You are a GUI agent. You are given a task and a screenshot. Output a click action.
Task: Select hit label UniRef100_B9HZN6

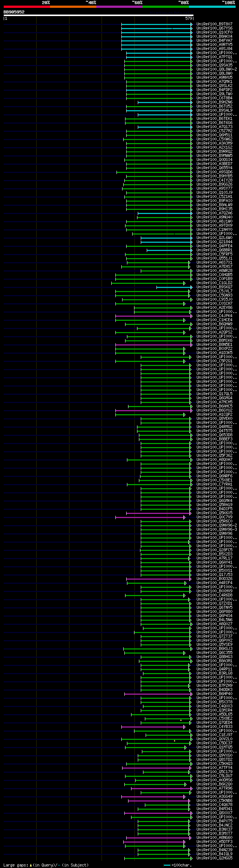214,102
